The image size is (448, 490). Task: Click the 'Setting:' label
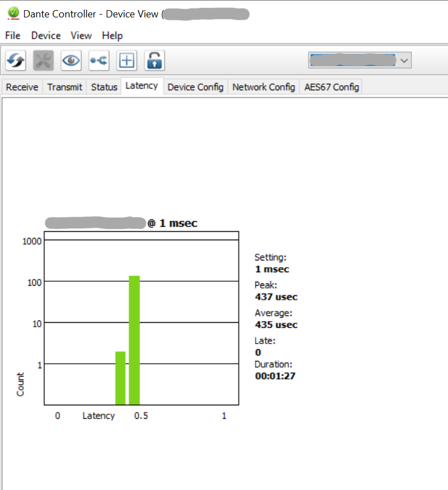click(x=271, y=258)
